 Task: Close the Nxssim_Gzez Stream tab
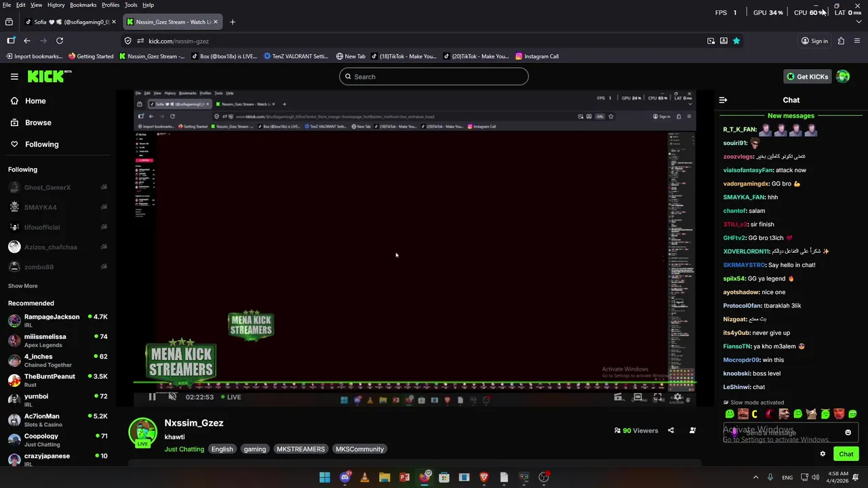(216, 22)
